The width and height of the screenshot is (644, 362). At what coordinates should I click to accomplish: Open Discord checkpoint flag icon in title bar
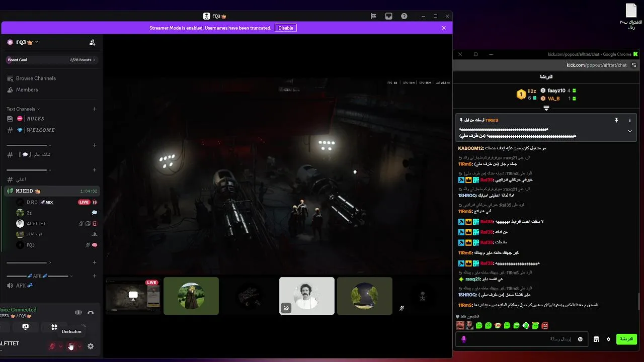point(373,16)
